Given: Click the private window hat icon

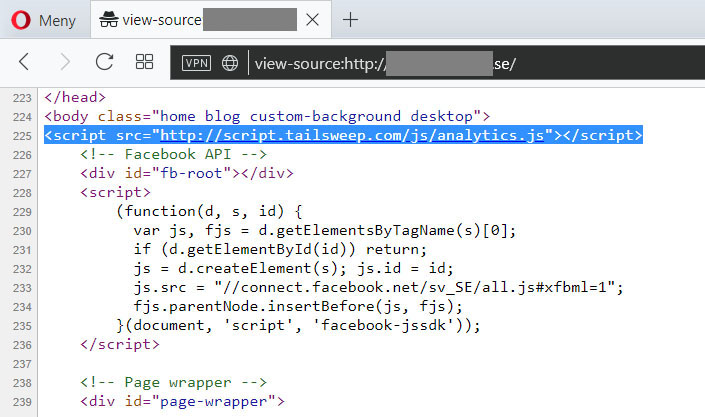Looking at the screenshot, I should 108,19.
